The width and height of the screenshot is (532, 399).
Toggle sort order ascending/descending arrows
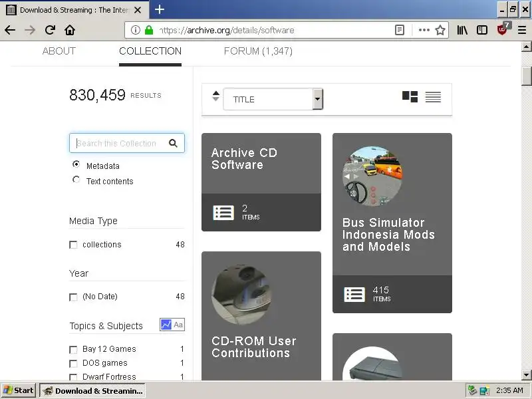click(x=215, y=96)
